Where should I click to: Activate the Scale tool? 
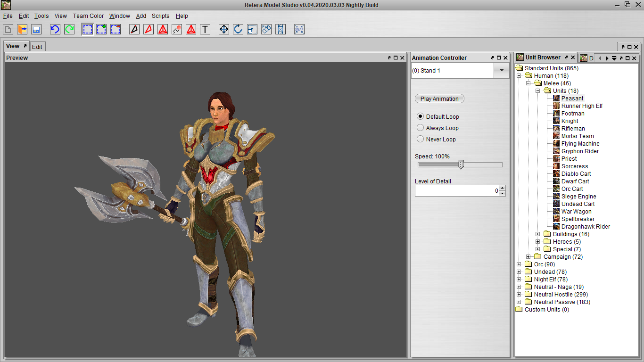point(252,29)
